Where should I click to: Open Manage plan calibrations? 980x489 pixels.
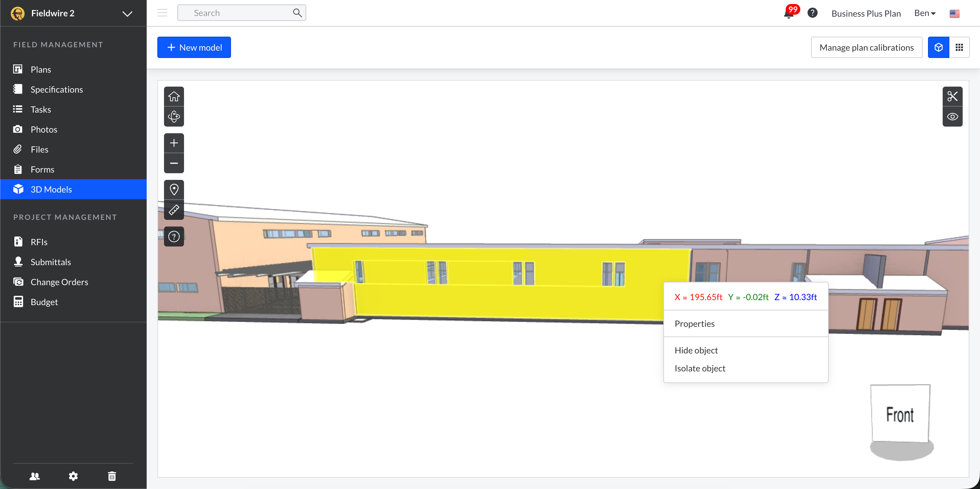pyautogui.click(x=866, y=48)
